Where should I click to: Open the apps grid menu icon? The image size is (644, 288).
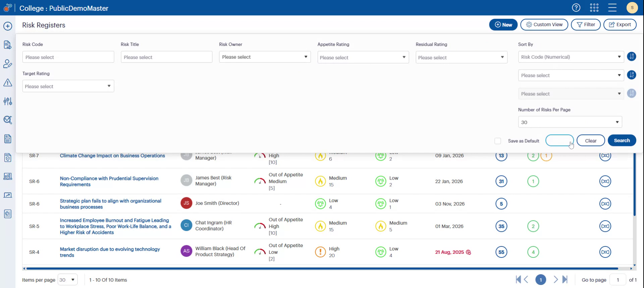tap(594, 8)
